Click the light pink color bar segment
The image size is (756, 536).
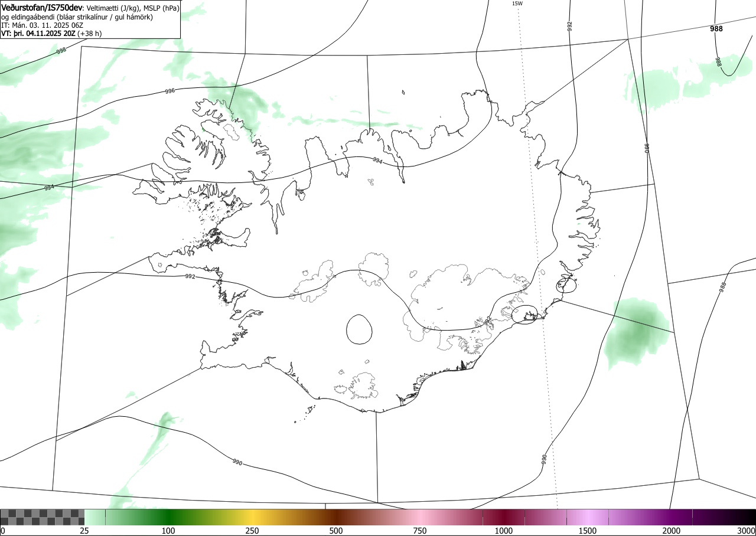[420, 518]
